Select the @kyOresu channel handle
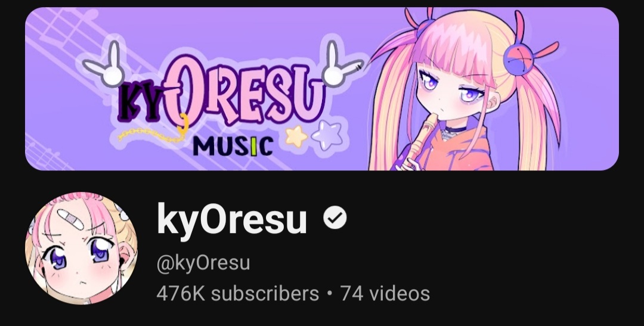This screenshot has height=326, width=644. point(203,263)
